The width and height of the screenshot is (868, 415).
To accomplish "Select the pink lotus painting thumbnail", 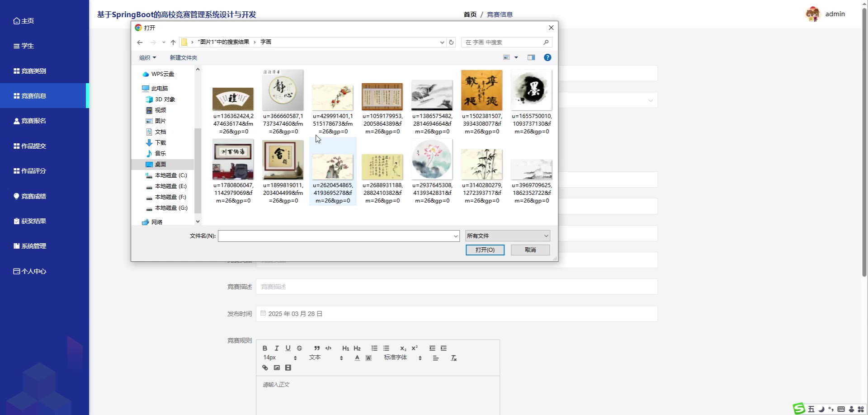I will pyautogui.click(x=432, y=160).
